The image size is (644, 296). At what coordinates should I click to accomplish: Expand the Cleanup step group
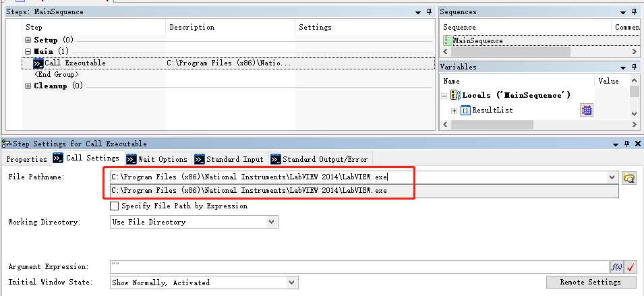point(28,86)
